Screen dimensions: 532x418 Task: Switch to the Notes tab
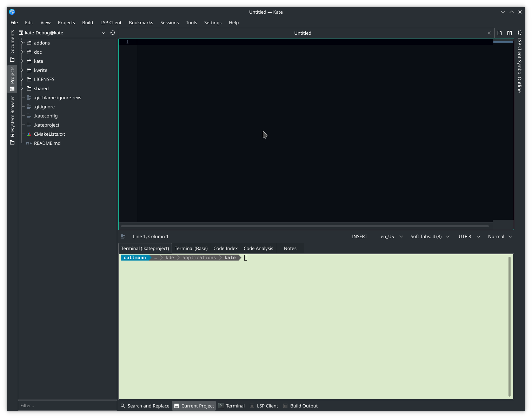point(290,248)
